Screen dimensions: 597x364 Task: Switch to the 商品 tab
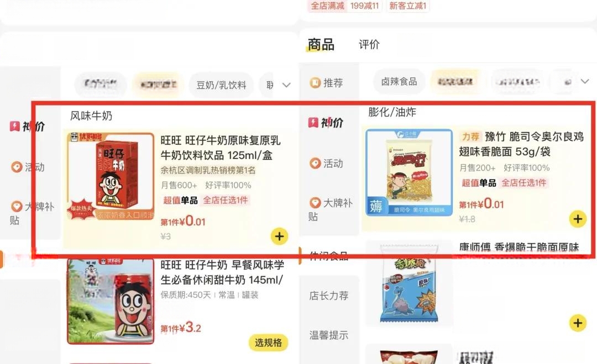click(321, 45)
